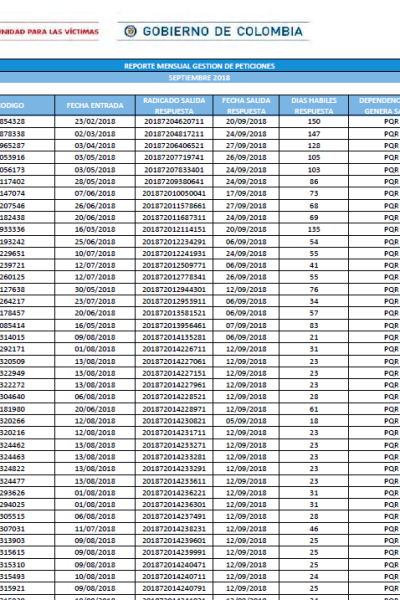Select the cell showing 150 business days
The height and width of the screenshot is (600, 400).
[x=314, y=122]
